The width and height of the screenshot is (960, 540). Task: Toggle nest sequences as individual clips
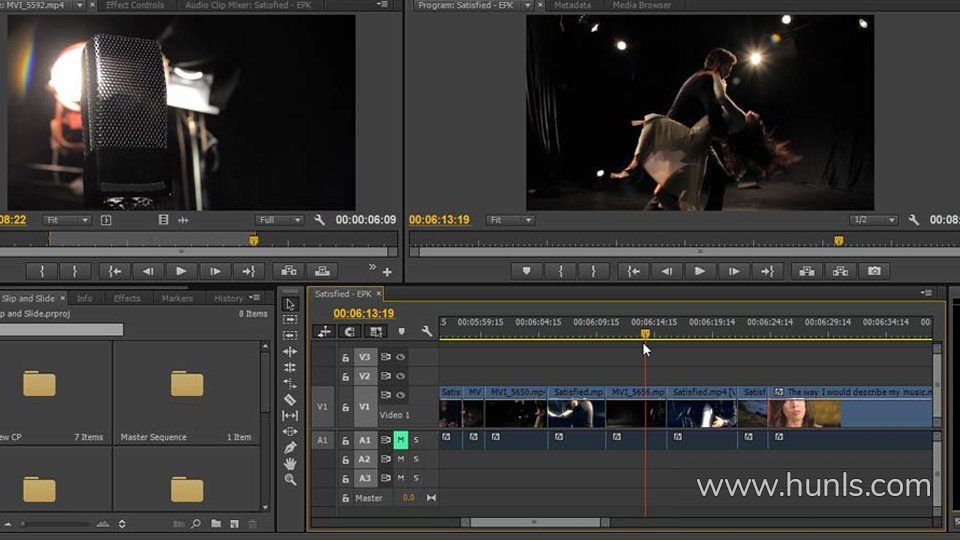coord(324,331)
